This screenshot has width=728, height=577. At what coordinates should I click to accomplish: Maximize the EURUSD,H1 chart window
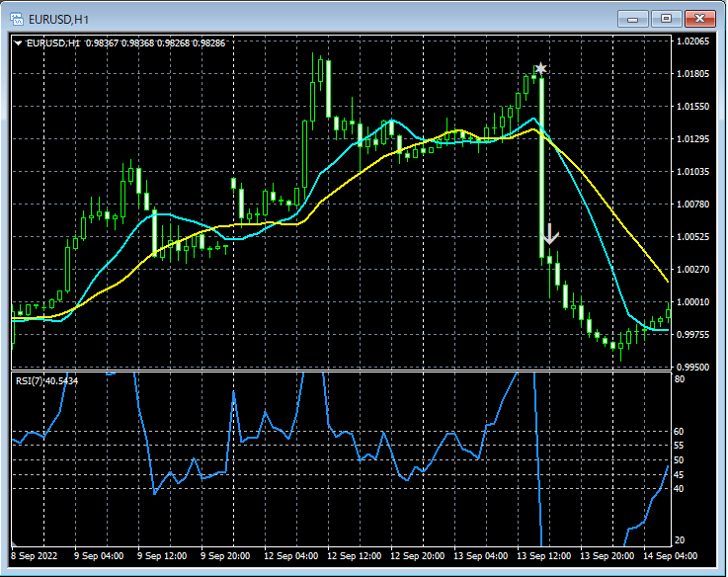(666, 19)
